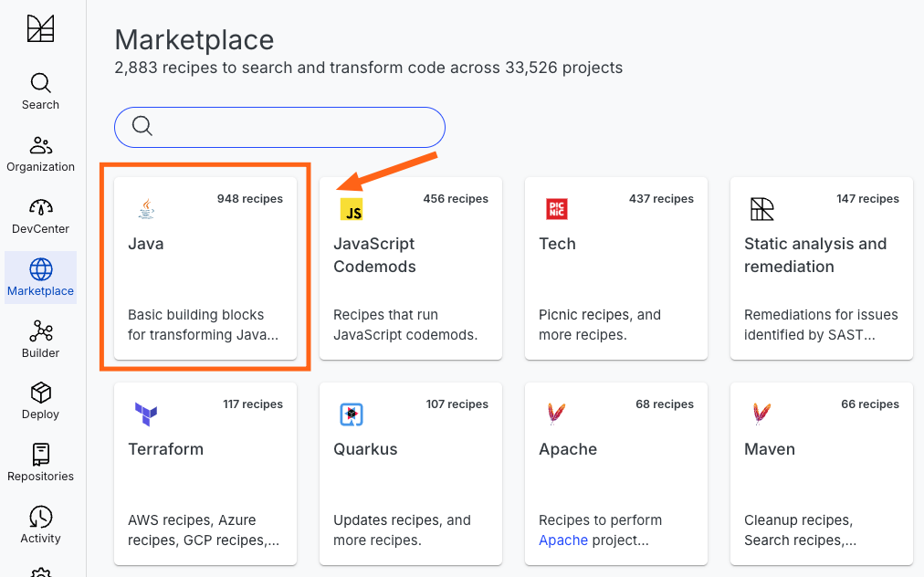
Task: Open the Deploy sidebar item
Action: click(41, 401)
